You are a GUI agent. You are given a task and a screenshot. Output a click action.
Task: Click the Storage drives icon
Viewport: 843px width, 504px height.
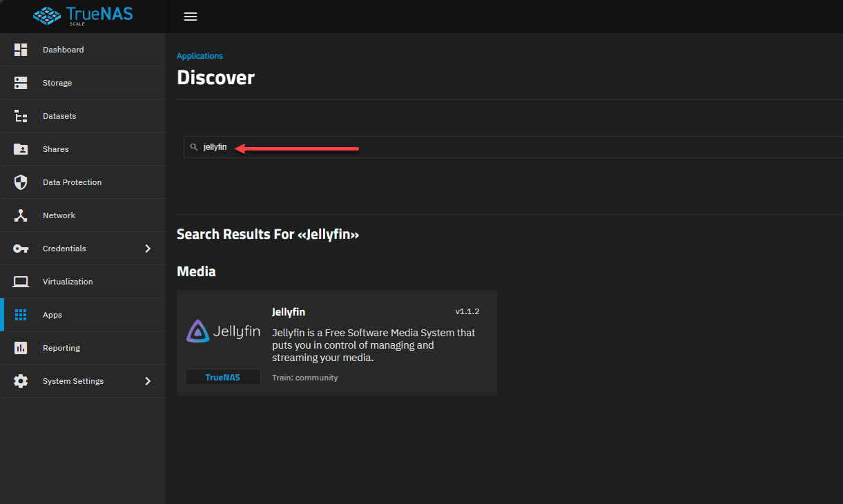(21, 83)
